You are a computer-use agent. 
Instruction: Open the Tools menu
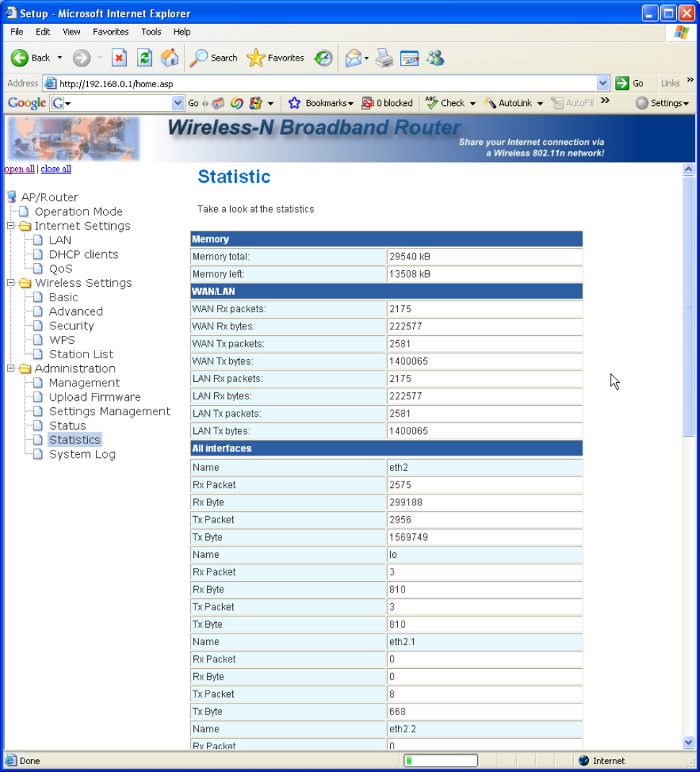click(151, 32)
